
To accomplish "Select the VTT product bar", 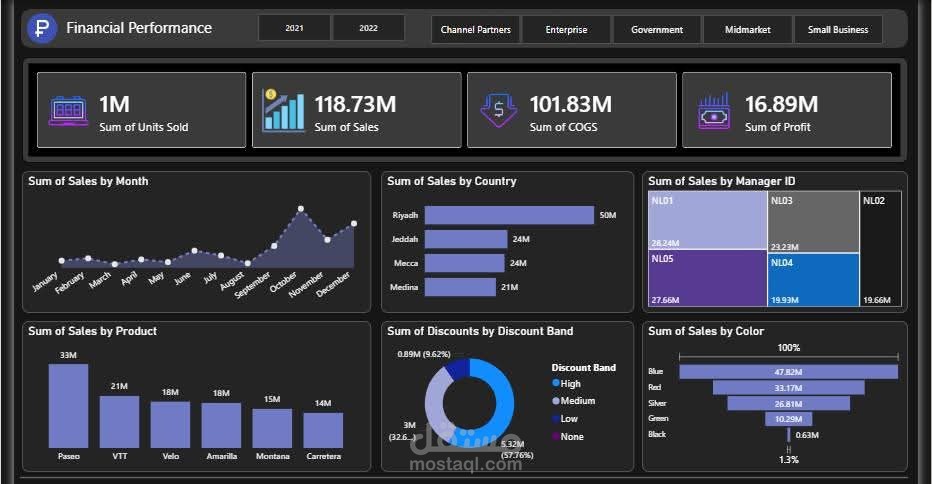I will pos(119,422).
